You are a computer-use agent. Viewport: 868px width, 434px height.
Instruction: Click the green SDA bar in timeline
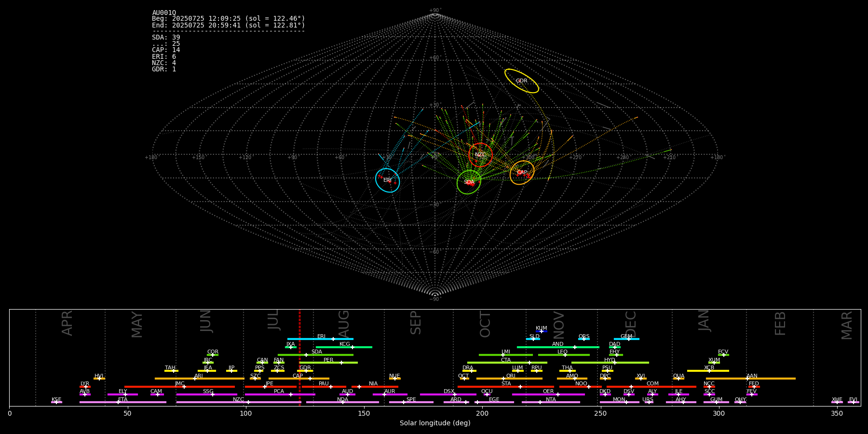click(x=315, y=355)
